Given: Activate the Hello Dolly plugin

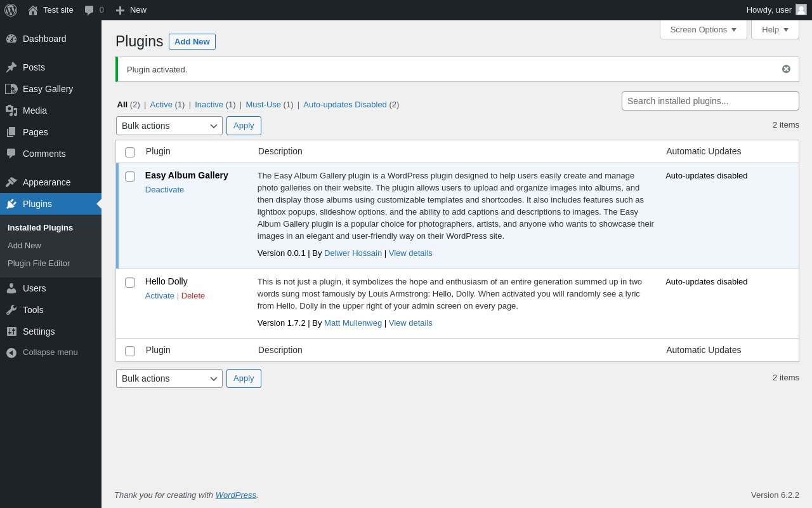Looking at the screenshot, I should pos(160,296).
